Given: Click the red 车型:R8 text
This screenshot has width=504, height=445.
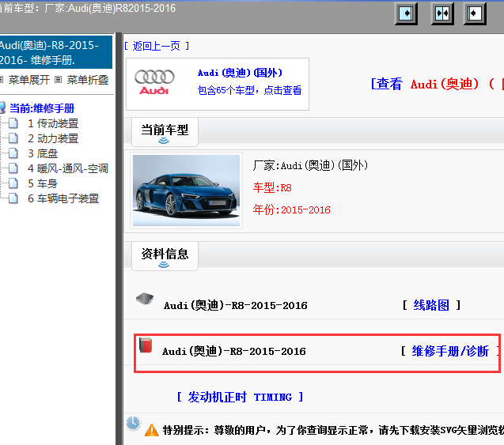Looking at the screenshot, I should click(x=272, y=187).
